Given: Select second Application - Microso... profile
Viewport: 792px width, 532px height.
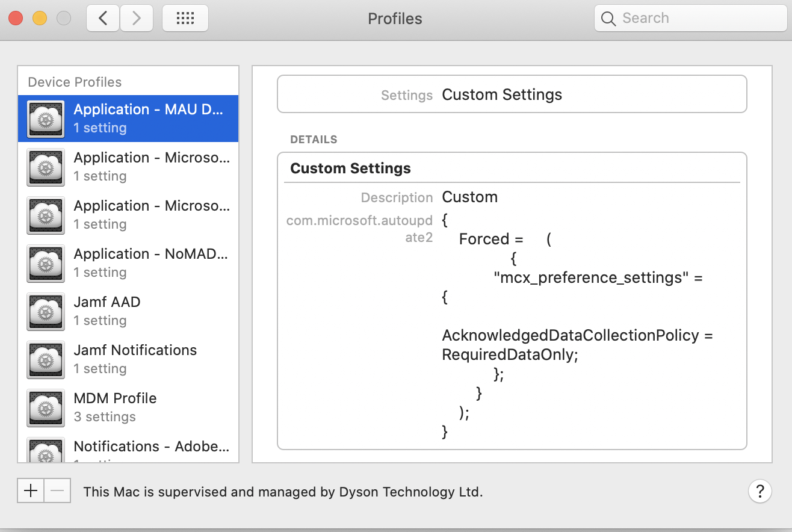Looking at the screenshot, I should coord(152,214).
